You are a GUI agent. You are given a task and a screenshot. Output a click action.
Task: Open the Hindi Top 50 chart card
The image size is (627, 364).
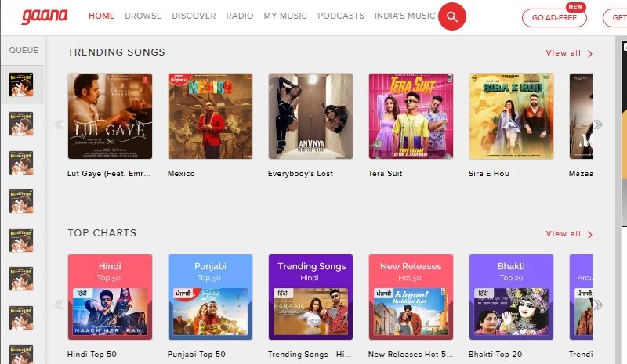pyautogui.click(x=110, y=297)
